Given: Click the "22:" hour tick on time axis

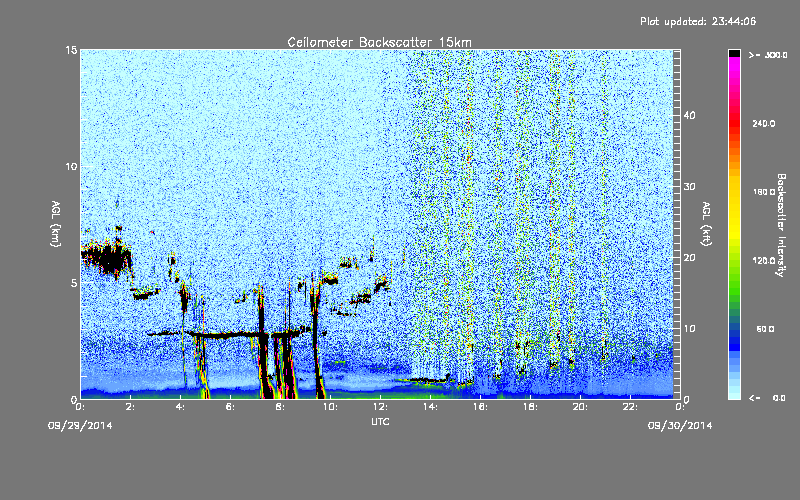Looking at the screenshot, I should pyautogui.click(x=631, y=407).
